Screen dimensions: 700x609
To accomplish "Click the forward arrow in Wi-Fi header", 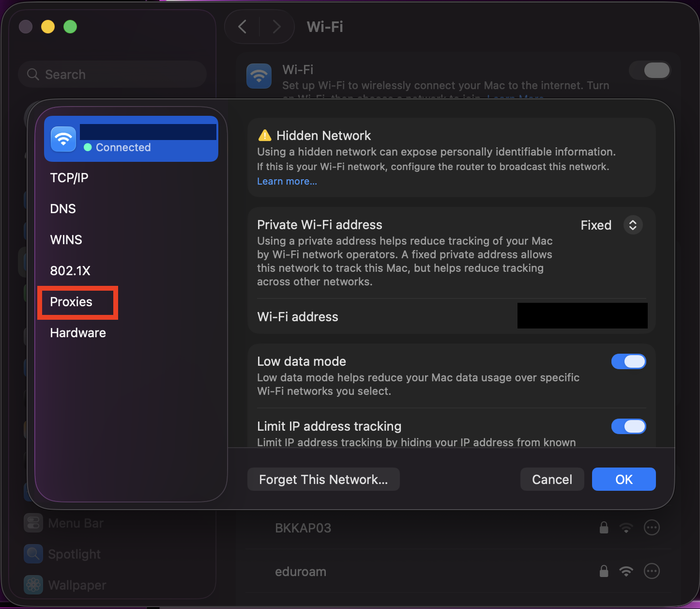I will (x=276, y=27).
